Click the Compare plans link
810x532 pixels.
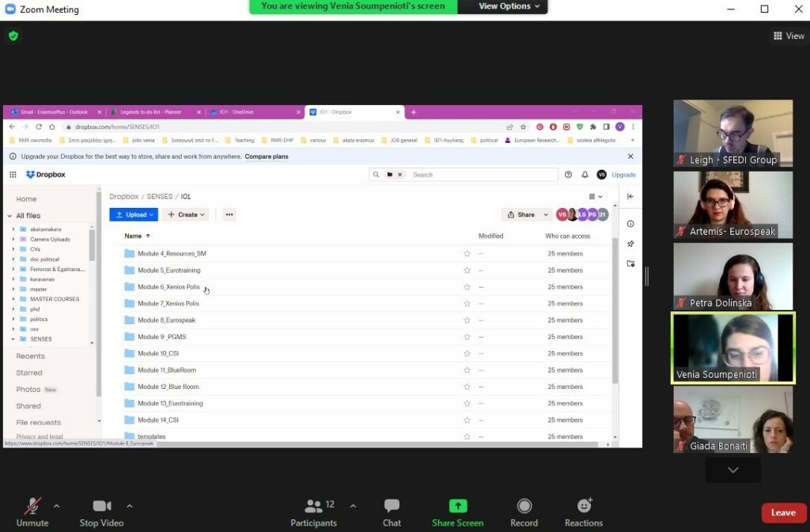tap(267, 157)
